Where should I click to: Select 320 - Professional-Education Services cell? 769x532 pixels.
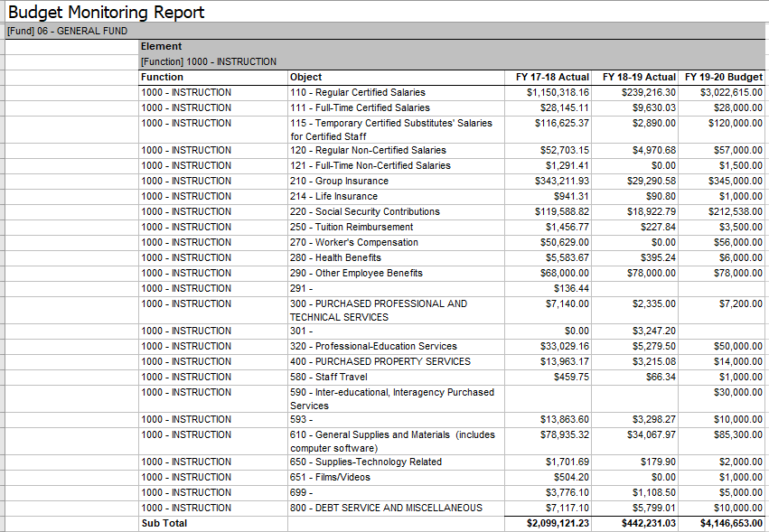pyautogui.click(x=397, y=347)
